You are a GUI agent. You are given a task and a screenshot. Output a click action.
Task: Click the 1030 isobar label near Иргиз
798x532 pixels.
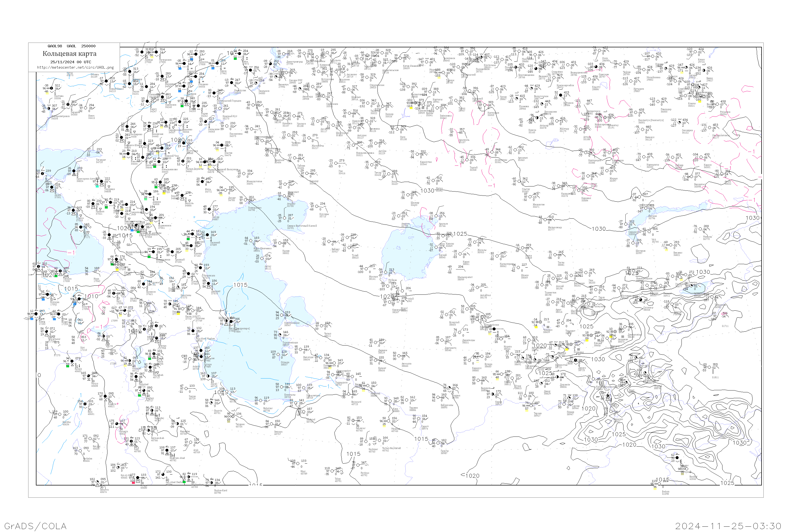(427, 191)
